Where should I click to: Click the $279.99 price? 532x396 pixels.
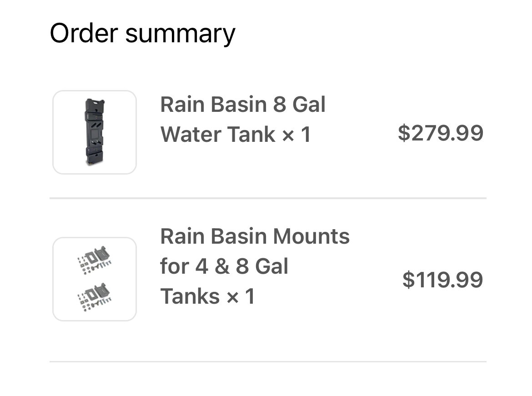(x=441, y=133)
